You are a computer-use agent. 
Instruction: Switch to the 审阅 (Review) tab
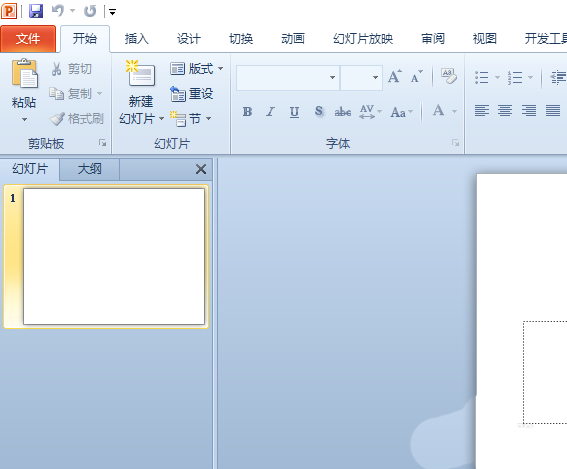(433, 39)
